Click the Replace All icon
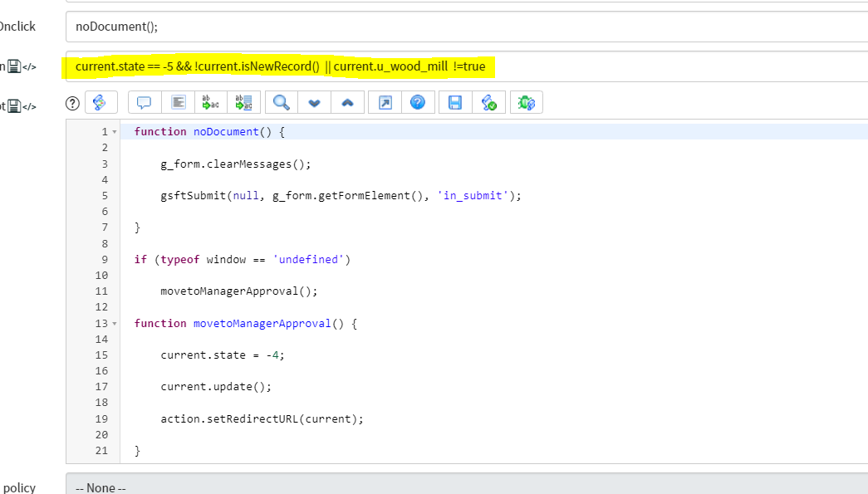 (x=243, y=102)
